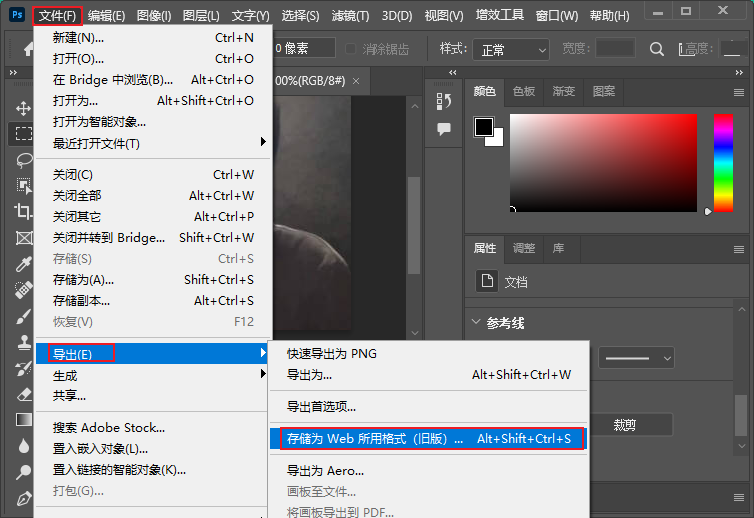Switch to the 调整 tab
Image resolution: width=754 pixels, height=518 pixels.
pyautogui.click(x=524, y=248)
